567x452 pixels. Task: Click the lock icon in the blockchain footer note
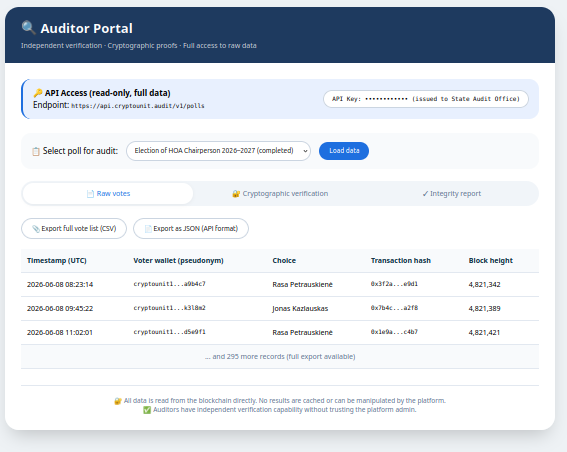coord(118,401)
